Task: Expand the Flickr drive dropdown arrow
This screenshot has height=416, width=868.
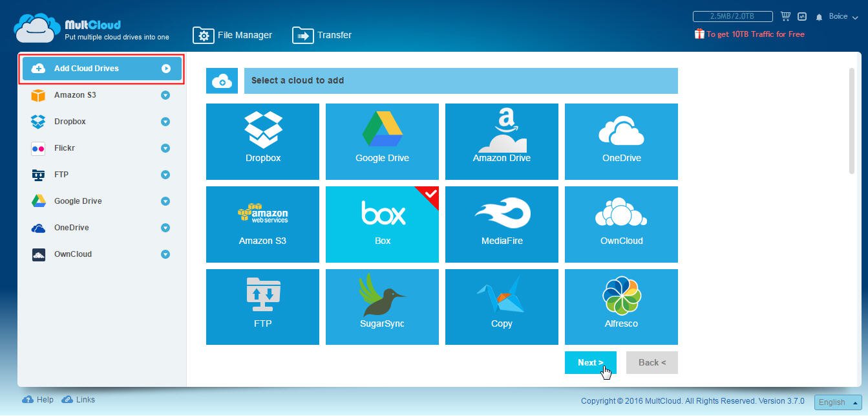Action: pos(165,148)
